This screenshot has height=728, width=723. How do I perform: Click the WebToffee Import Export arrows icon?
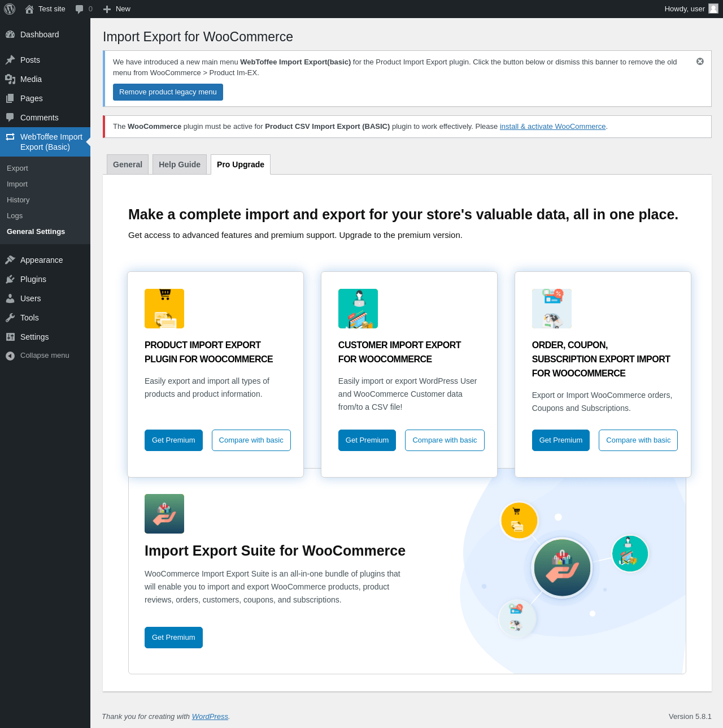[10, 137]
